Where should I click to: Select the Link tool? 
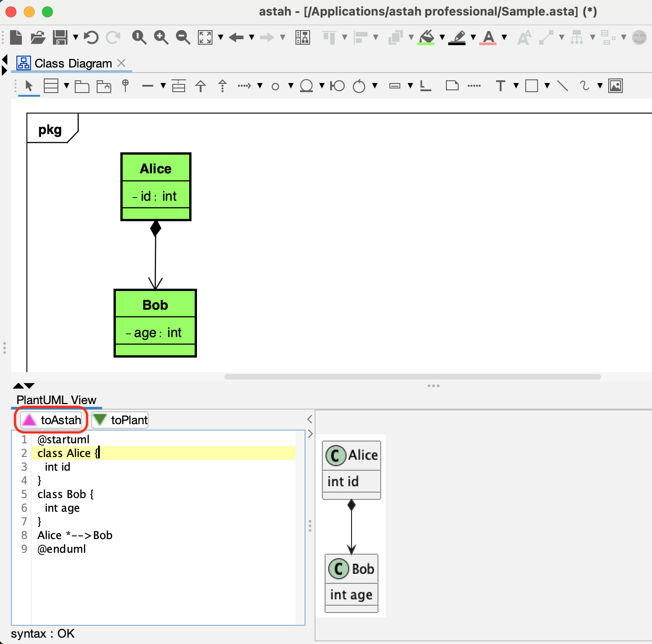(x=425, y=86)
